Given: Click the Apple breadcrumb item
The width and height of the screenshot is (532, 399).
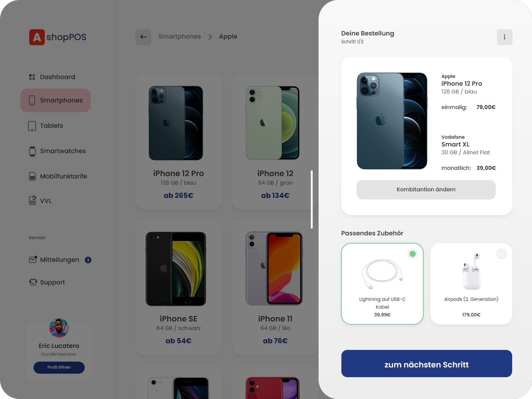Looking at the screenshot, I should click(228, 37).
